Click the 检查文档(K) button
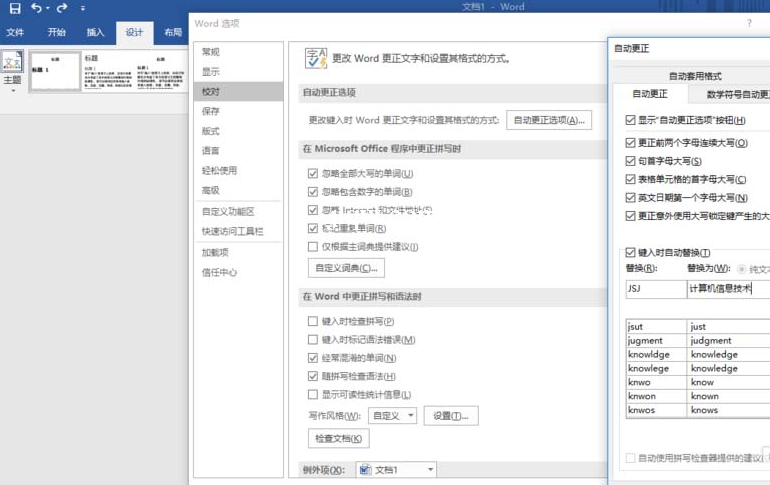The height and width of the screenshot is (485, 770). (x=338, y=438)
